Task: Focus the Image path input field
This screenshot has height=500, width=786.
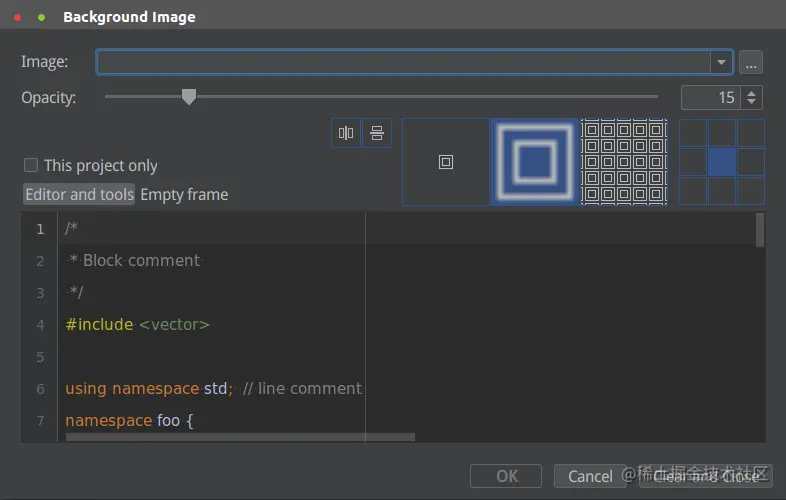Action: click(x=404, y=62)
